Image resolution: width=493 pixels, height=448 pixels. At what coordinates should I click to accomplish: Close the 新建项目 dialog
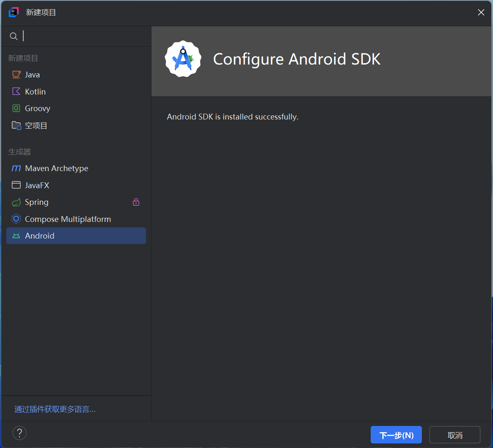pyautogui.click(x=481, y=12)
